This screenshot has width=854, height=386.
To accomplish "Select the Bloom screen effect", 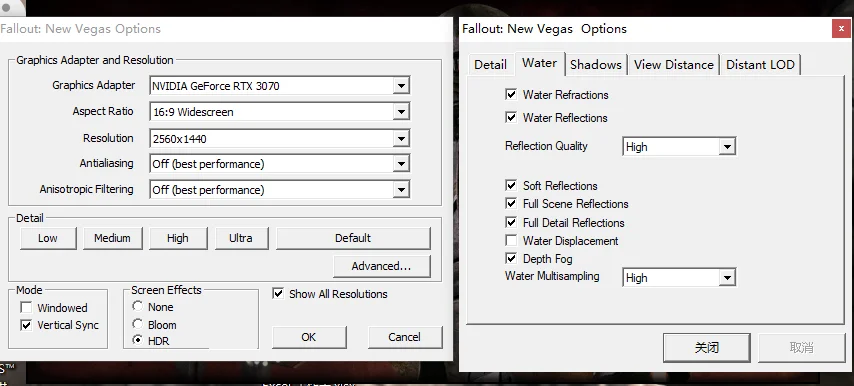I will [x=138, y=324].
